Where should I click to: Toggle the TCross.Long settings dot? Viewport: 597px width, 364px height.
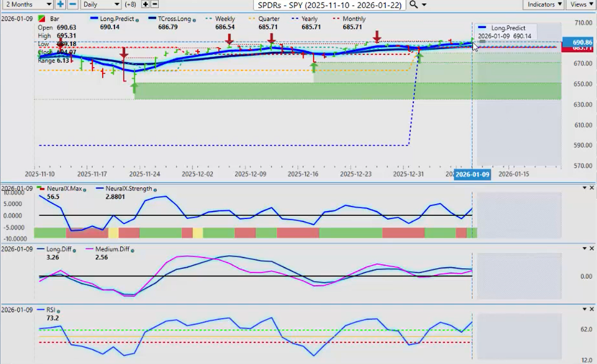(195, 20)
